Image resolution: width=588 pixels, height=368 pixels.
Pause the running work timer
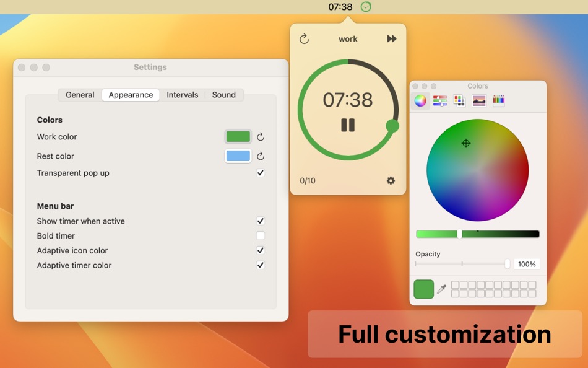(x=348, y=125)
